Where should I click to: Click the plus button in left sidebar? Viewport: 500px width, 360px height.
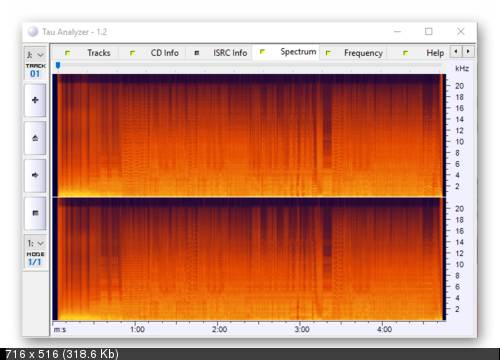point(35,100)
